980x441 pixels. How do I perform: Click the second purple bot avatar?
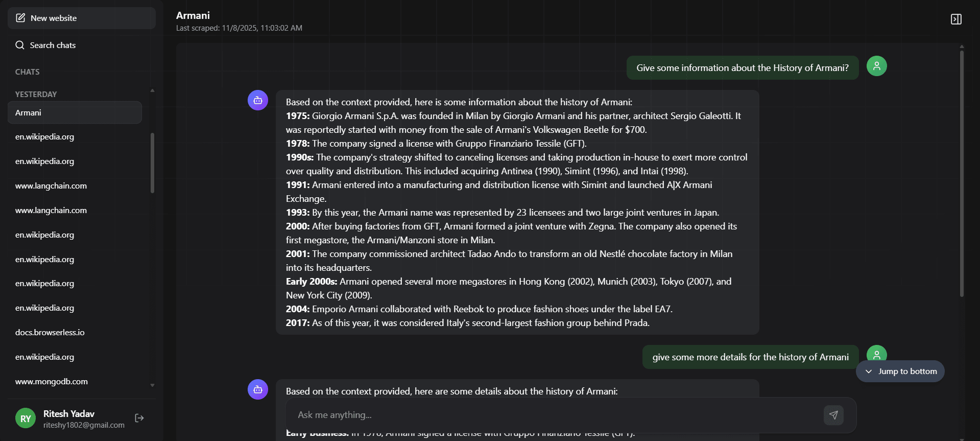pos(258,389)
